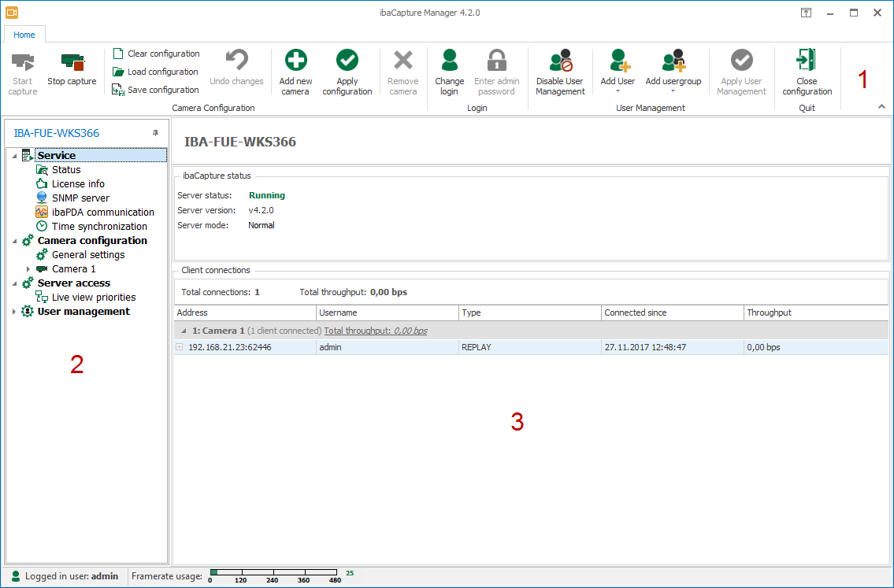Click Disable User Management icon
Screen dimensions: 894x588
[x=560, y=61]
